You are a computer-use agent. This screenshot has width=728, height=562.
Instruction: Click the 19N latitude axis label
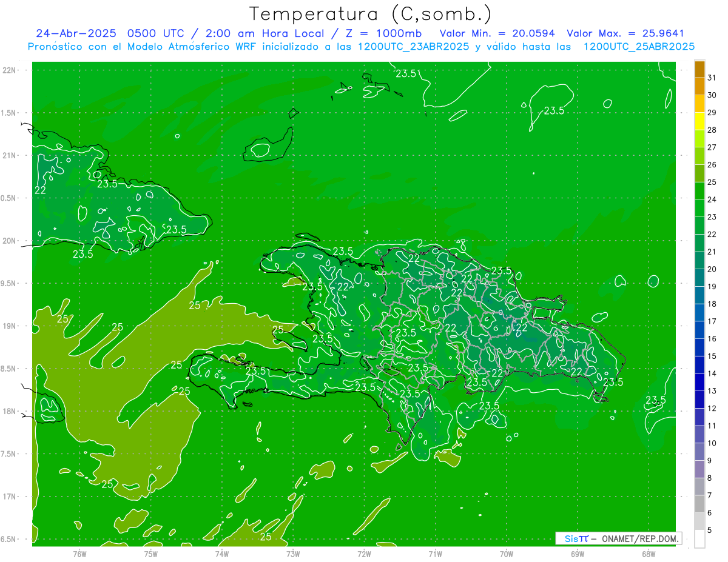click(x=9, y=326)
